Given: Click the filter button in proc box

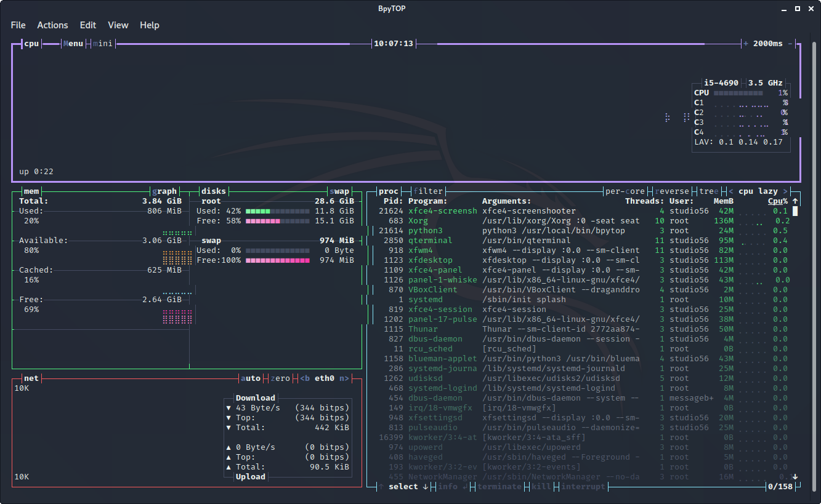Looking at the screenshot, I should click(428, 191).
